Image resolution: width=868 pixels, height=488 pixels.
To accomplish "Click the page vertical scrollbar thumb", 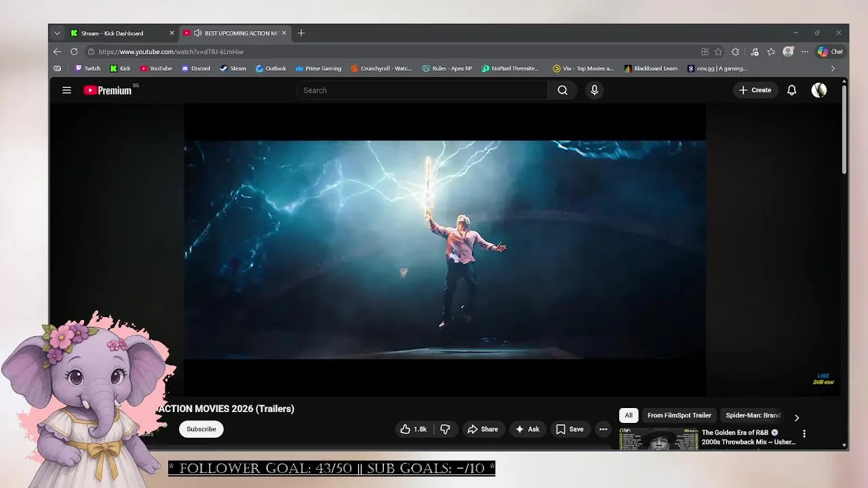I will [844, 130].
